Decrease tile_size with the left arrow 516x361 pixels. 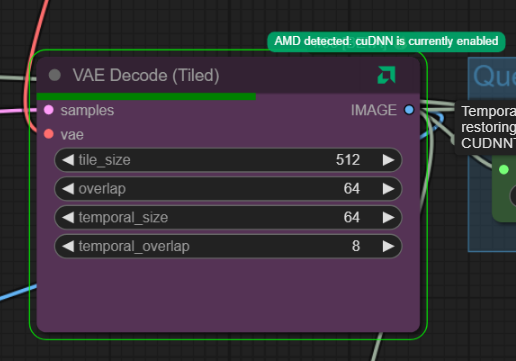pos(68,160)
